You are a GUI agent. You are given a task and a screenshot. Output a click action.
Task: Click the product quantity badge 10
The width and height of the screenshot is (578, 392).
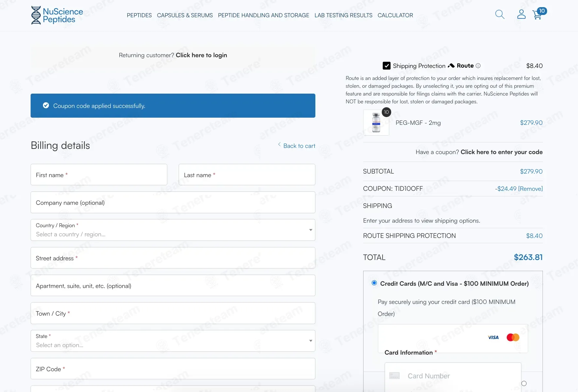click(386, 112)
